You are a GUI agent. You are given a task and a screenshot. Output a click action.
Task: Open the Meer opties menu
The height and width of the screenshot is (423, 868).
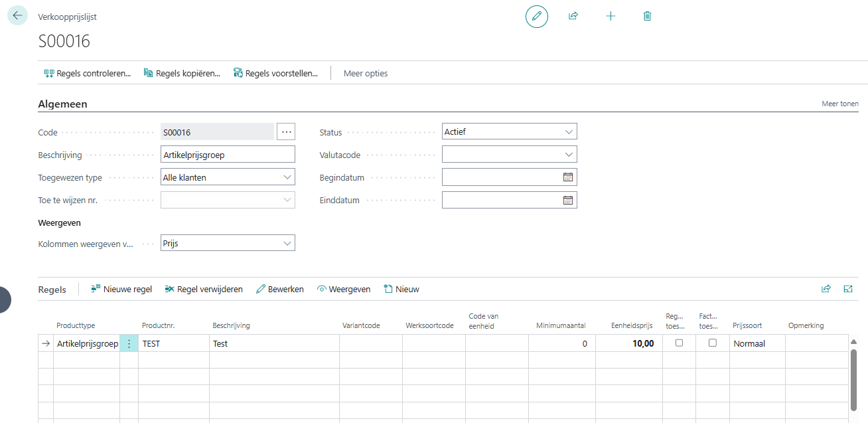point(366,74)
